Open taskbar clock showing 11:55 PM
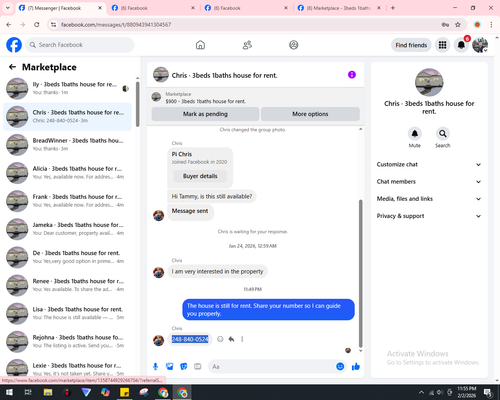The width and height of the screenshot is (500, 400). (467, 392)
